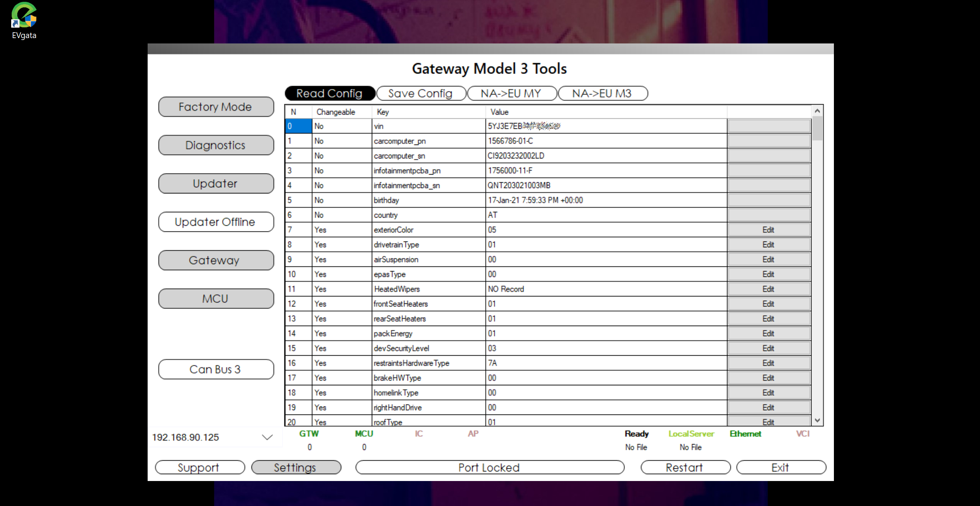Select the NO Record value cell

click(606, 289)
